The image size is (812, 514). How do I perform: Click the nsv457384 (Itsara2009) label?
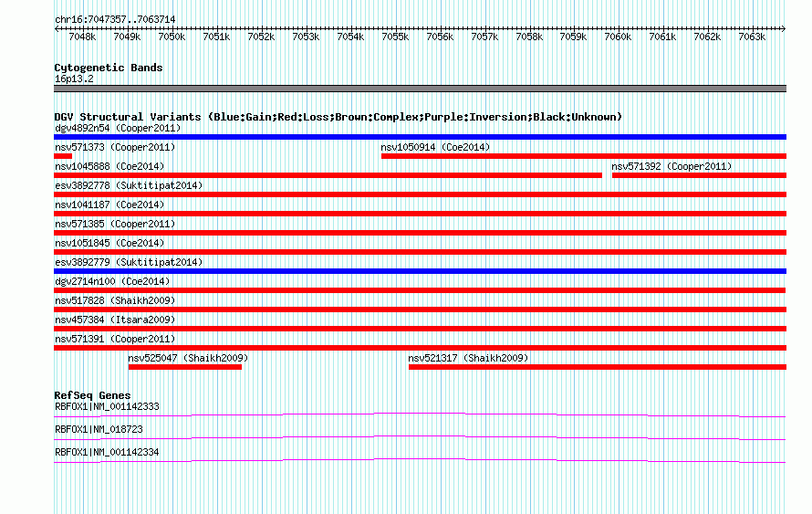tap(115, 320)
